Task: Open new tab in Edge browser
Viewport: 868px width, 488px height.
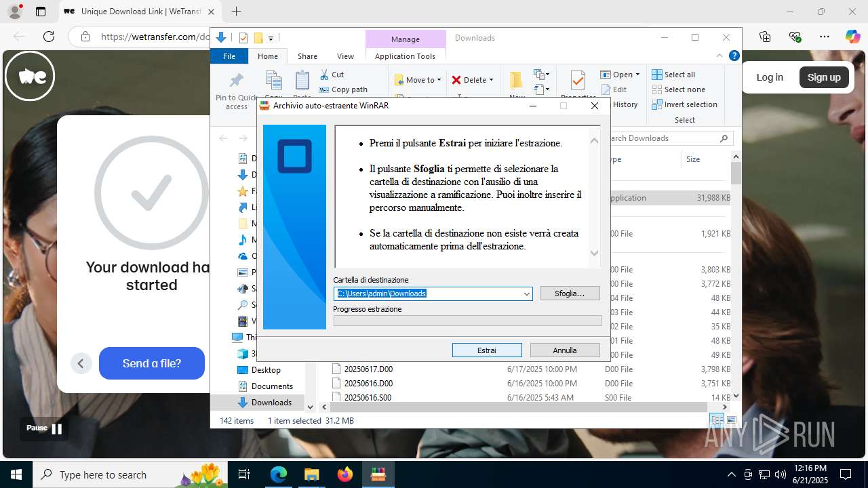Action: coord(236,12)
